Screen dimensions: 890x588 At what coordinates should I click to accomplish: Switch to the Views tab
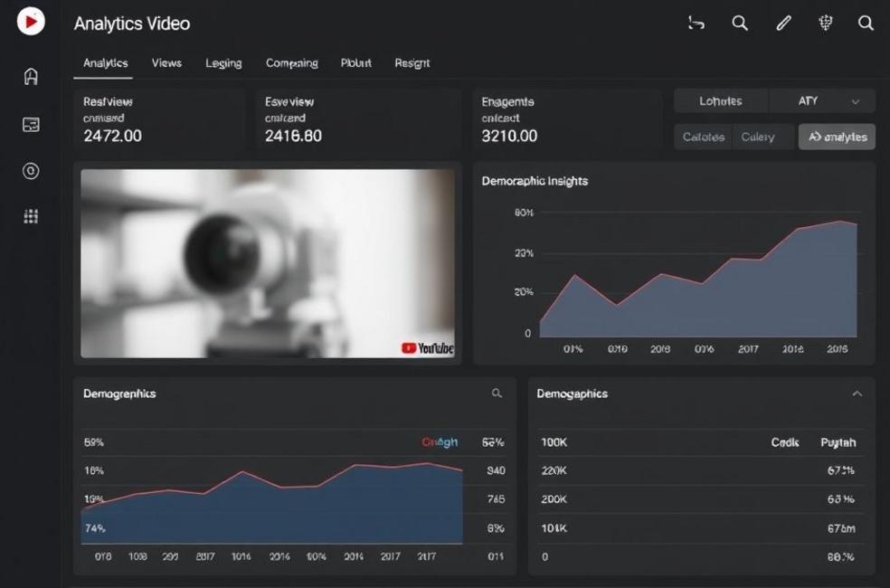[x=166, y=63]
